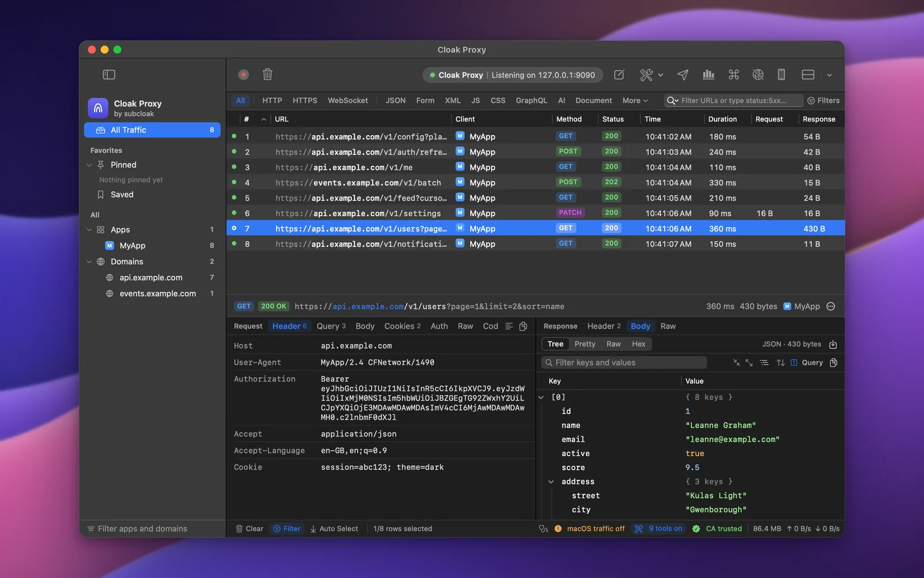Expand all tree nodes with outward arrows icon
Viewport: 924px width, 578px height.
point(749,362)
